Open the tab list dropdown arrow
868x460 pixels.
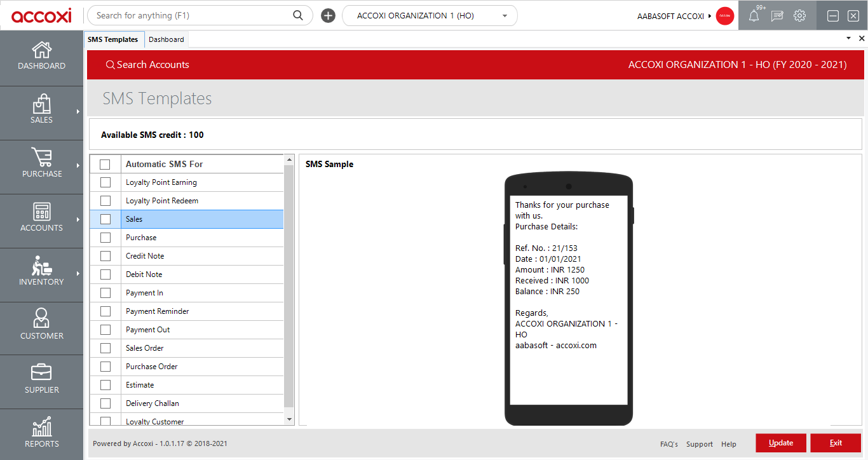coord(849,39)
